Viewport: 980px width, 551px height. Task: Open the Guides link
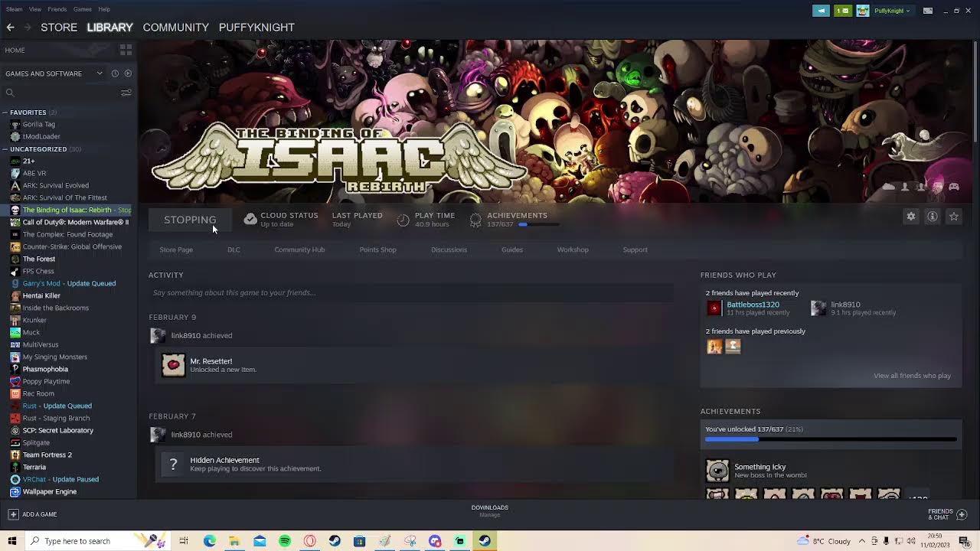(512, 249)
